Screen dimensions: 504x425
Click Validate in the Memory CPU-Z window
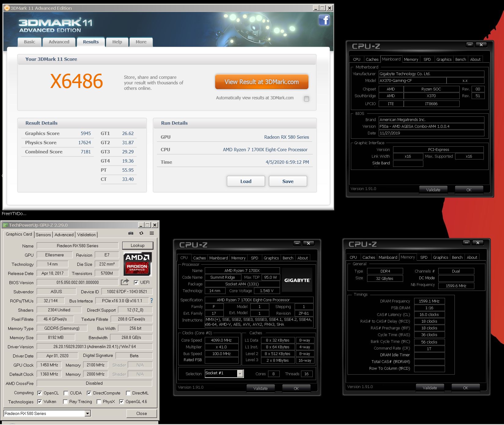[430, 388]
